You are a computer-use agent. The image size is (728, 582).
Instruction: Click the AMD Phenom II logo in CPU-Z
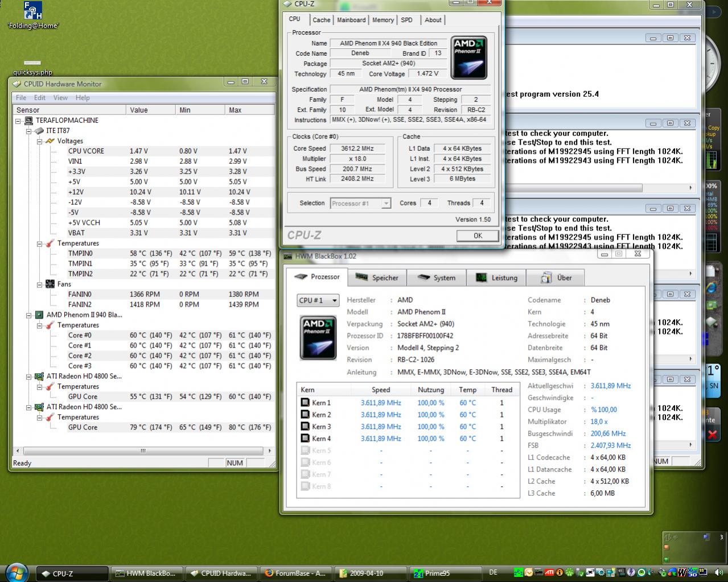[x=469, y=57]
